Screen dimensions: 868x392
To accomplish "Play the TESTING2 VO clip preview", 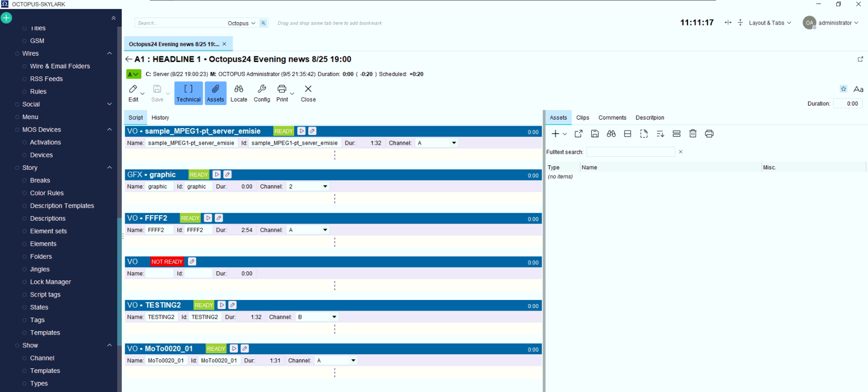I will pos(222,305).
